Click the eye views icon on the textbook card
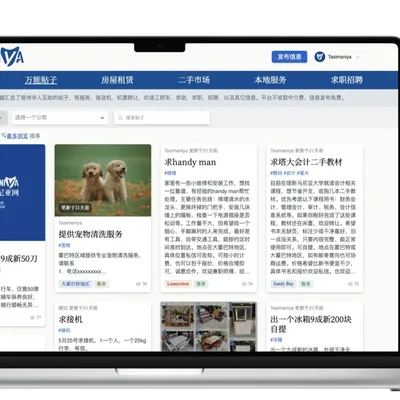 350,284
